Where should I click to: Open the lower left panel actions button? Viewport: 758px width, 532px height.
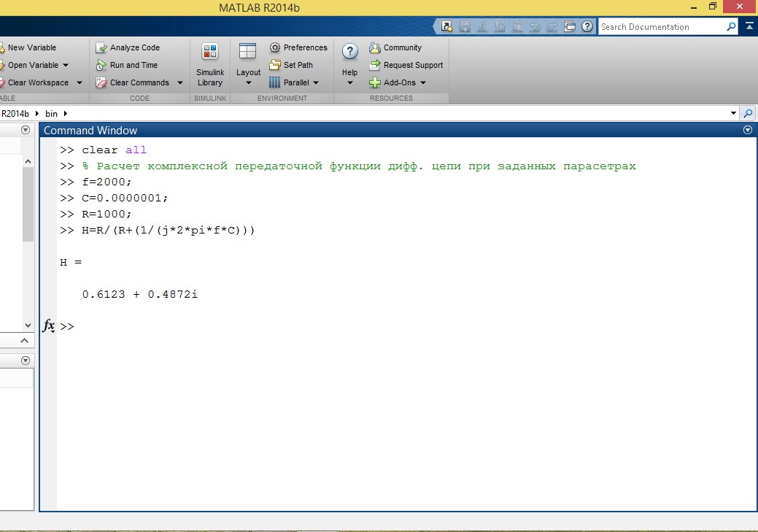click(x=26, y=361)
